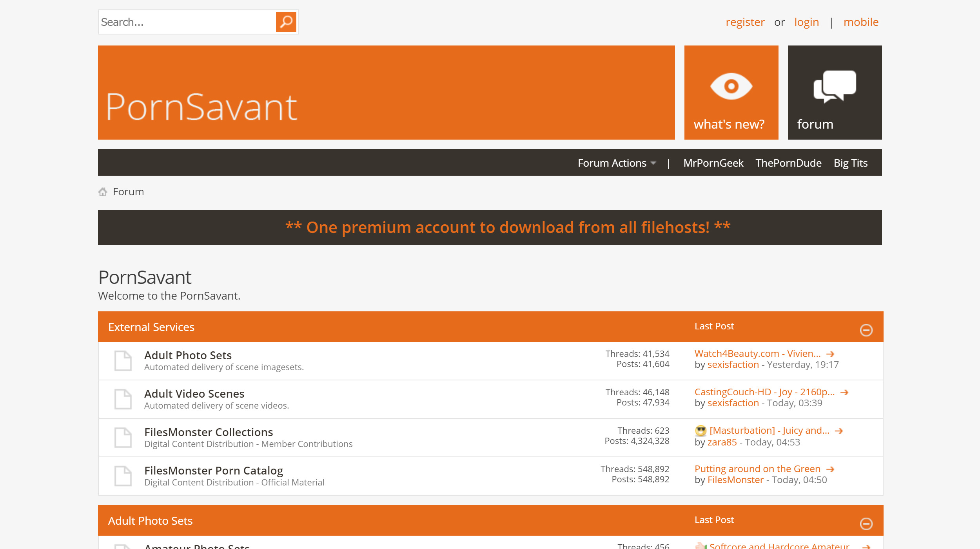Open the register link
The image size is (980, 549).
[745, 22]
